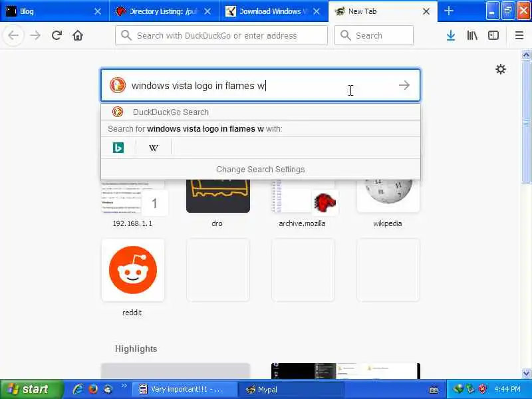Viewport: 532px width, 399px height.
Task: Click the page search input with query
Action: tap(261, 85)
